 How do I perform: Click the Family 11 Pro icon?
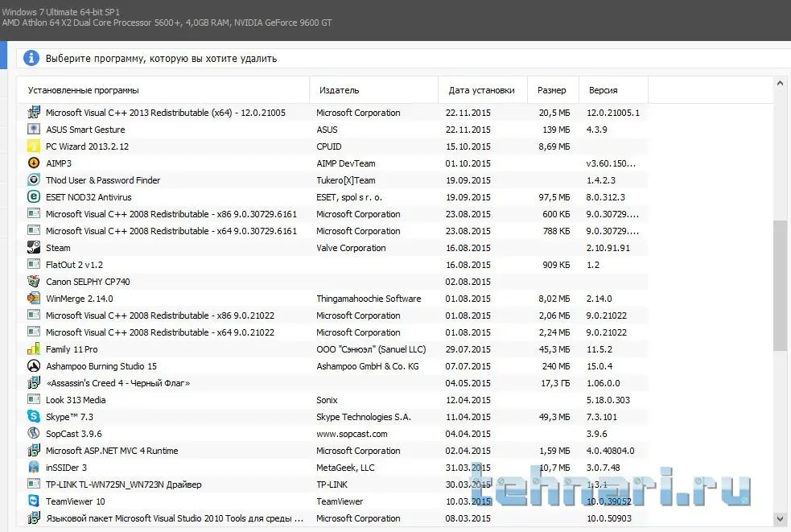point(34,349)
